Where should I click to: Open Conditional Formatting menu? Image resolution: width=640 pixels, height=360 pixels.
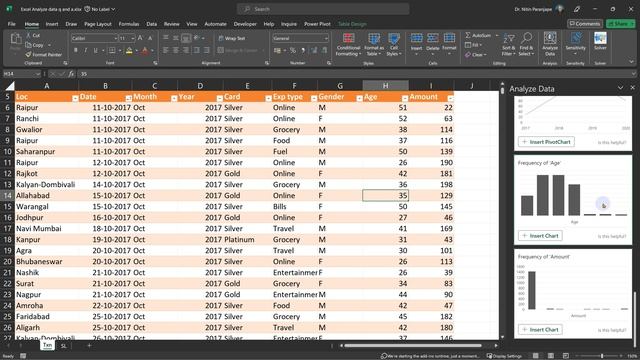[x=348, y=44]
